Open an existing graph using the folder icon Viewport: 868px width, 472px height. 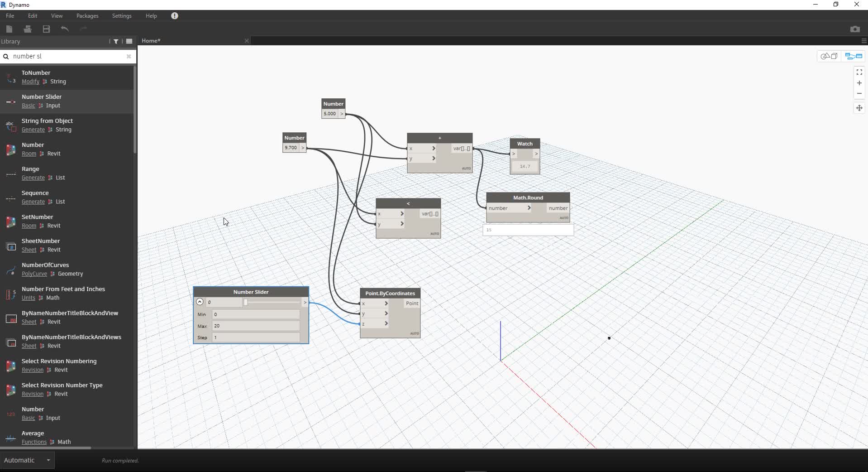(x=27, y=29)
